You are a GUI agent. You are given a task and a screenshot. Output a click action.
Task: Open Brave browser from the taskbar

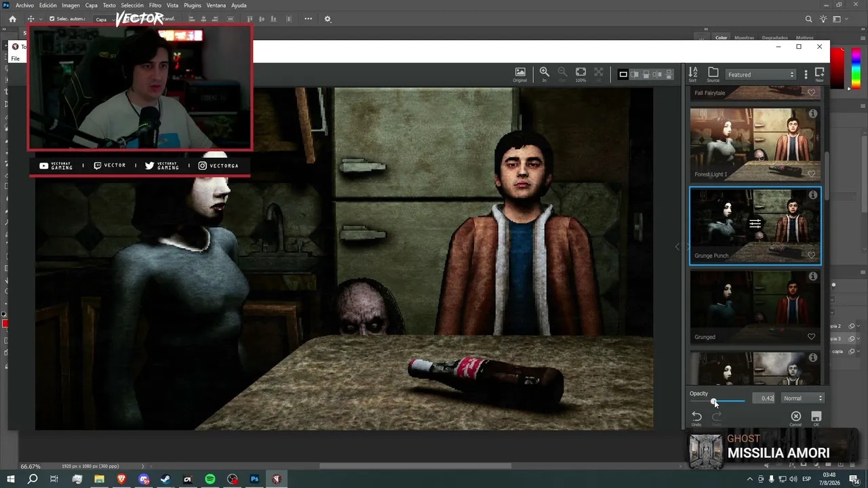coord(121,479)
